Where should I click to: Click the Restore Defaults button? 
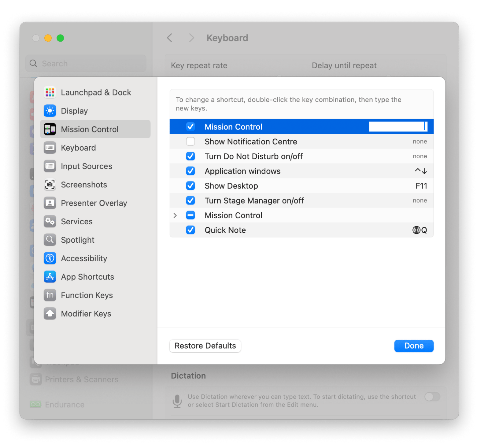tap(205, 346)
